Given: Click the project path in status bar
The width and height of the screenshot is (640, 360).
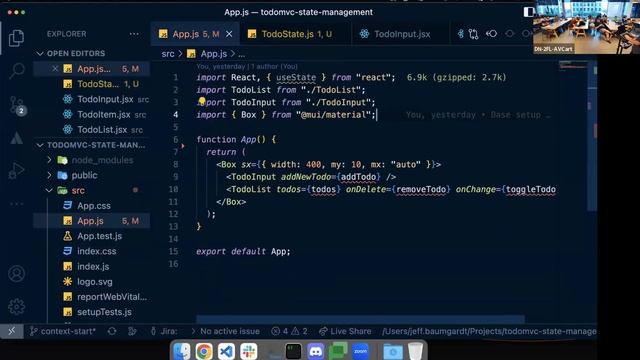Looking at the screenshot, I should [x=489, y=331].
